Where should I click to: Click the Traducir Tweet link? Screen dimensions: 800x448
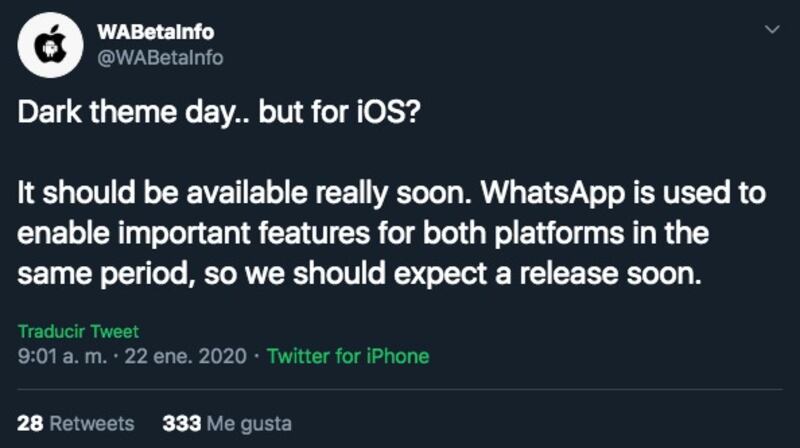click(x=78, y=331)
